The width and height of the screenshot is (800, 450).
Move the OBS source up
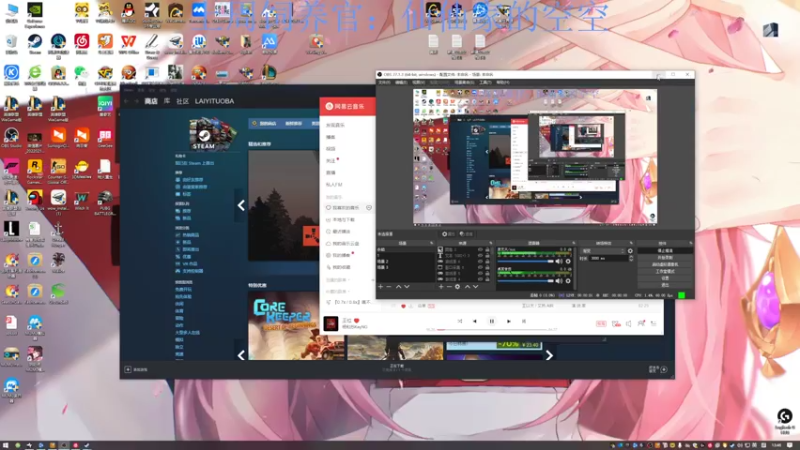pyautogui.click(x=467, y=287)
